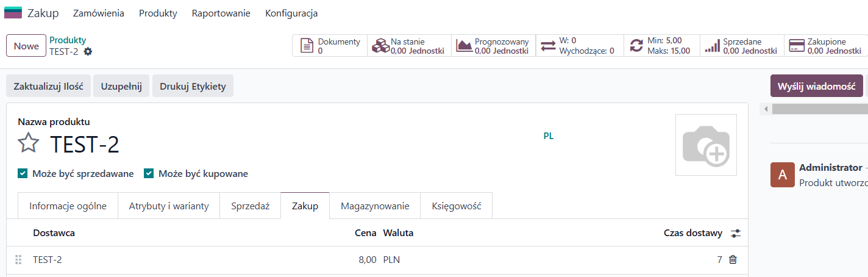Image resolution: width=868 pixels, height=277 pixels.
Task: Open the Min/Maks reordering rules stat
Action: 661,46
